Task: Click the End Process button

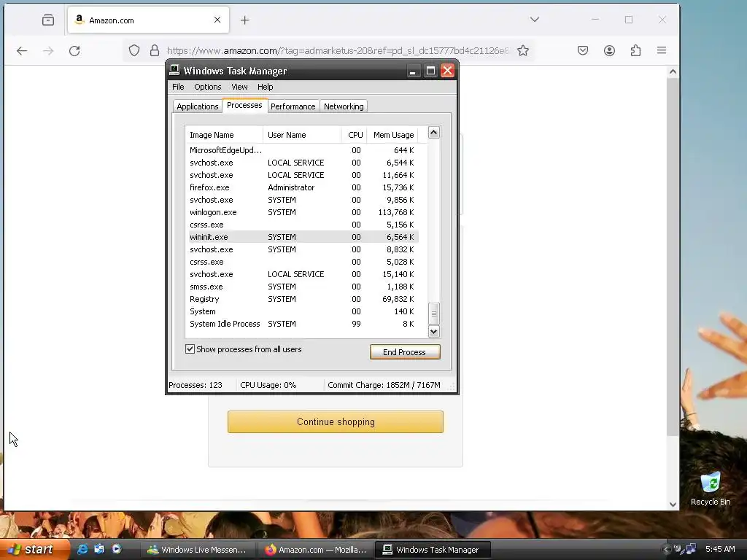Action: tap(405, 352)
